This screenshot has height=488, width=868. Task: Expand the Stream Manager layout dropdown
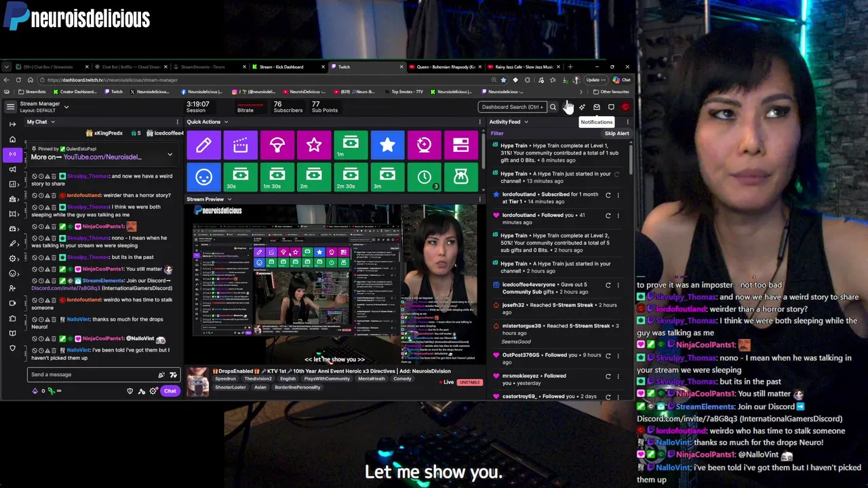click(66, 106)
